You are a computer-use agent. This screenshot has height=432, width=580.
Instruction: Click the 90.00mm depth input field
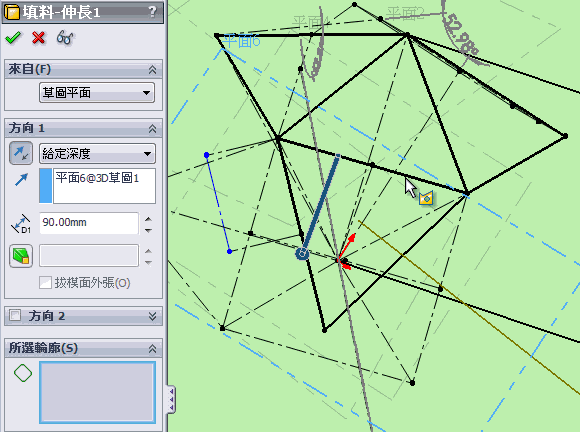click(89, 223)
